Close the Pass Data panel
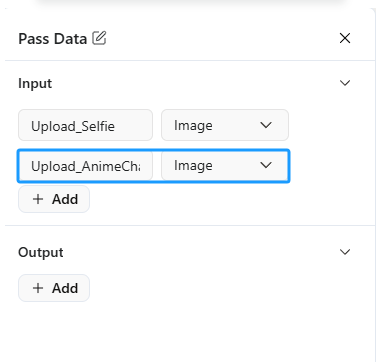376x362 pixels. coord(345,38)
